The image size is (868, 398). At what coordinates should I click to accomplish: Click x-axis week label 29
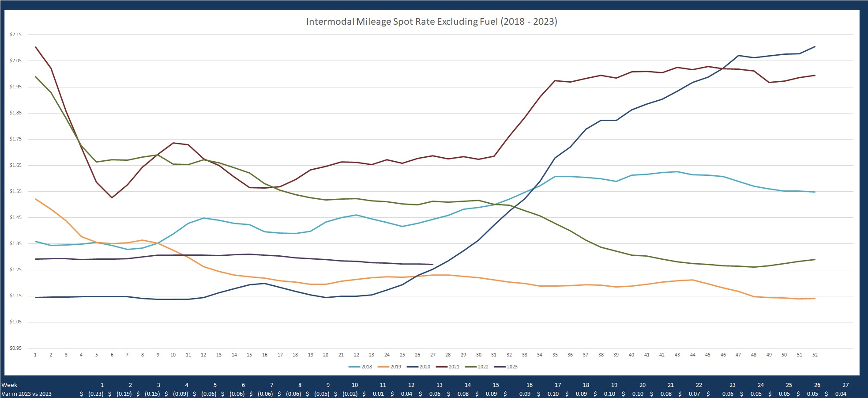pyautogui.click(x=463, y=355)
